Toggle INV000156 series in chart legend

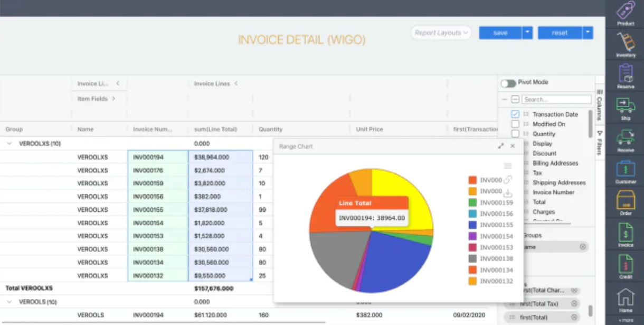tap(490, 214)
